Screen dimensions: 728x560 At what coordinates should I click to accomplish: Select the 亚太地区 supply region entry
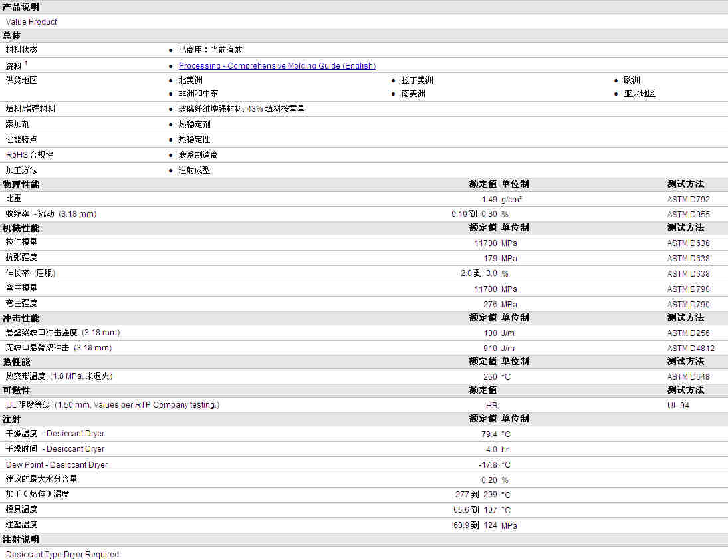tap(639, 94)
